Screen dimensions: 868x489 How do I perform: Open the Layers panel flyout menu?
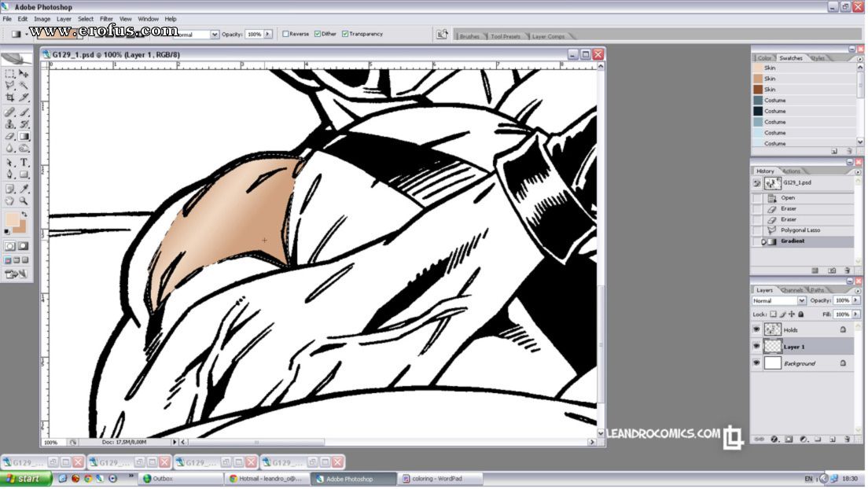[859, 291]
